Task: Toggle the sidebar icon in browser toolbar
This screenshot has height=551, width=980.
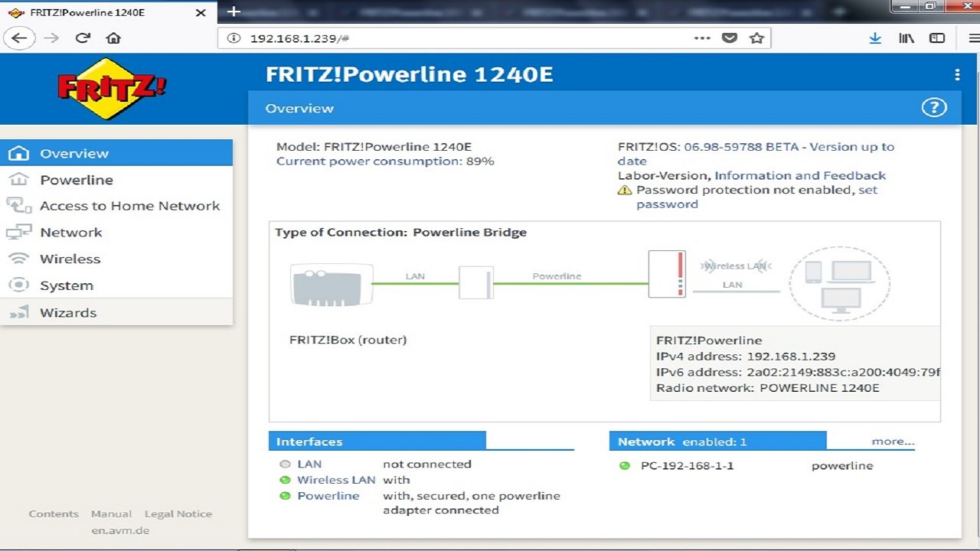Action: (x=937, y=38)
